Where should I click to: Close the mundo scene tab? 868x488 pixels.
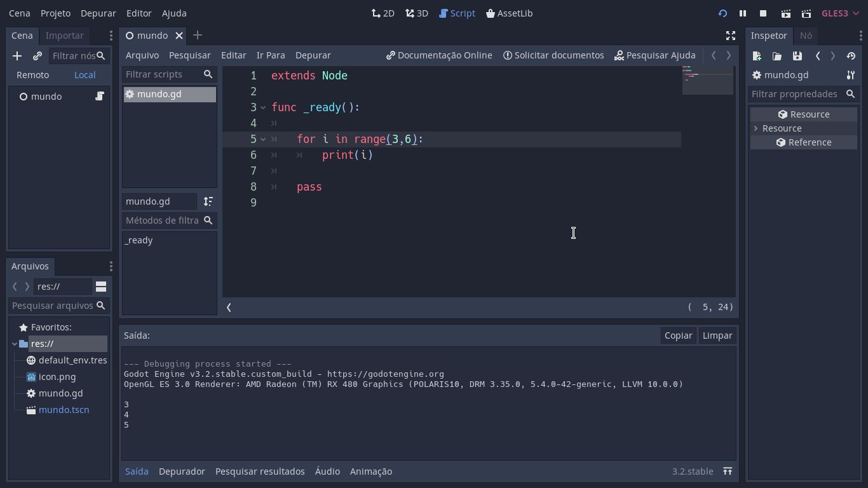pyautogui.click(x=179, y=36)
